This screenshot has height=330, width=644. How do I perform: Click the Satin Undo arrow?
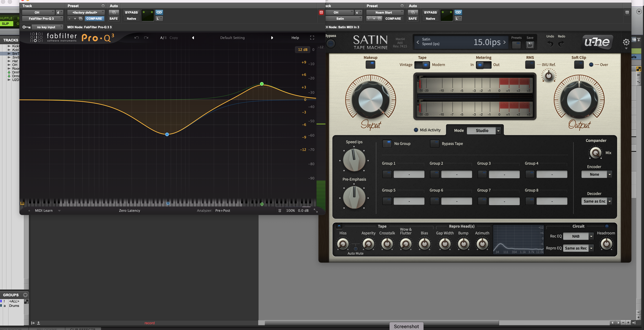550,44
